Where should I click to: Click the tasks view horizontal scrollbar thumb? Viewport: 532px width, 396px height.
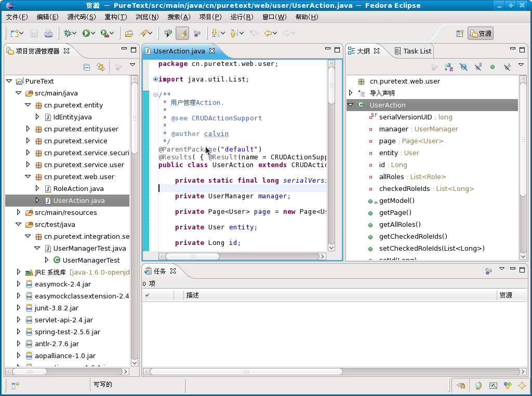pyautogui.click(x=246, y=371)
